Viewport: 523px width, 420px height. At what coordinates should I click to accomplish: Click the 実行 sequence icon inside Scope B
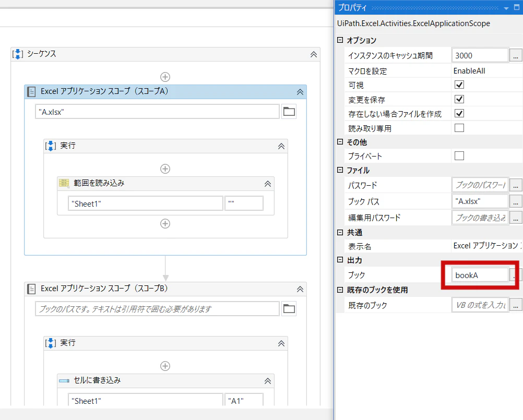50,343
